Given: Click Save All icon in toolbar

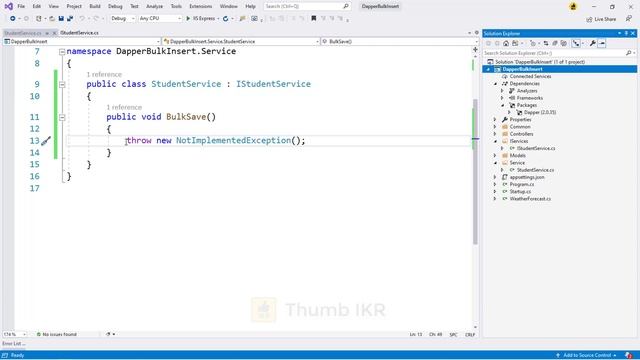Looking at the screenshot, I should point(70,18).
